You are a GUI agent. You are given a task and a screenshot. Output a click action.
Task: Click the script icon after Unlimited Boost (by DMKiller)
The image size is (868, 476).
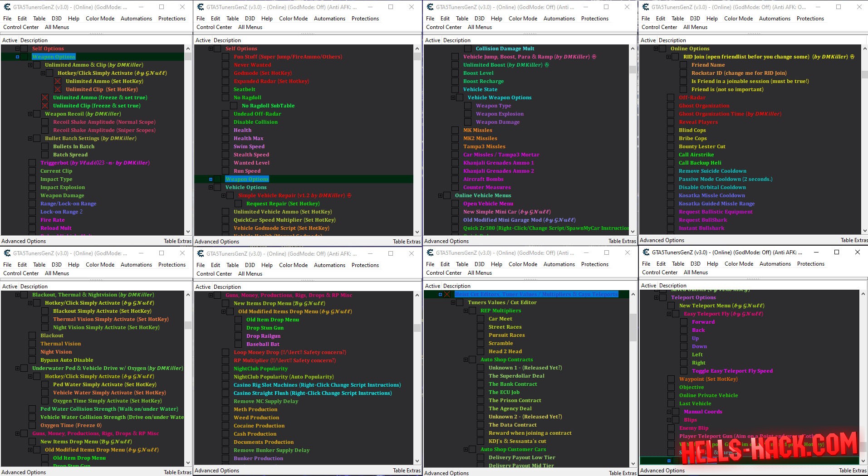click(x=547, y=65)
